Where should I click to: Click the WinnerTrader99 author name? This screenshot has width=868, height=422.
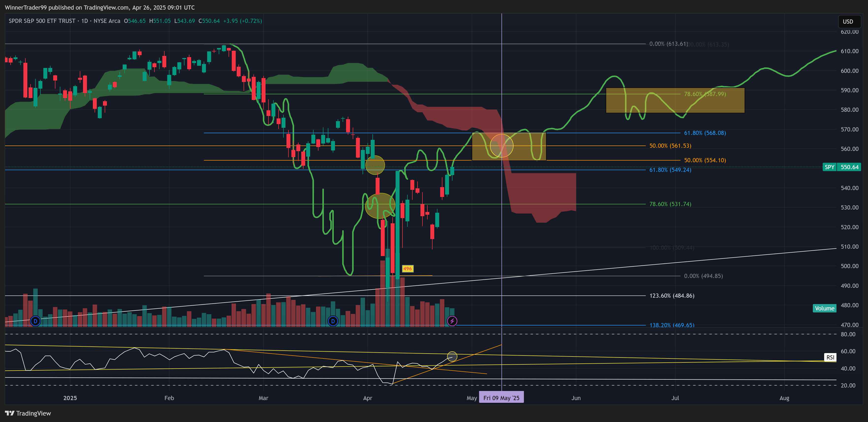pyautogui.click(x=26, y=7)
